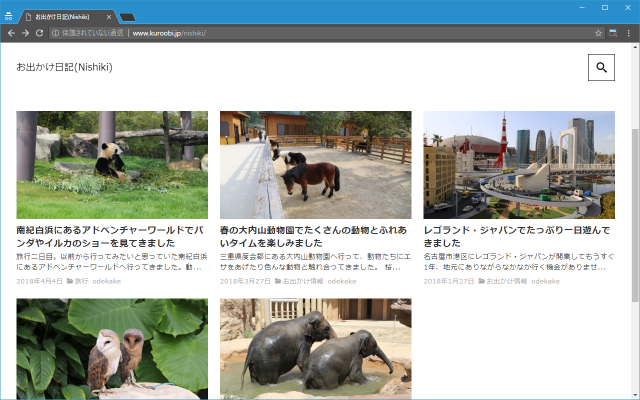This screenshot has width=640, height=400.
Task: Click the vertical scrollbar thumb
Action: [635, 216]
